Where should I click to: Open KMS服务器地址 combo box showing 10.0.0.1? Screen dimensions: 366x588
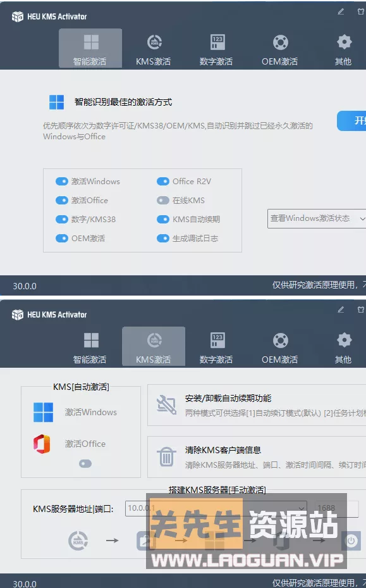point(216,508)
